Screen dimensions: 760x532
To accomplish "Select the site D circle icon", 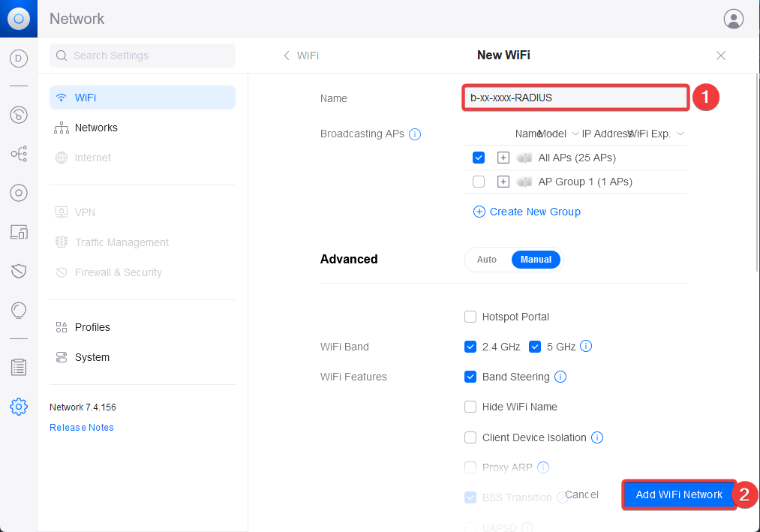I will [19, 59].
